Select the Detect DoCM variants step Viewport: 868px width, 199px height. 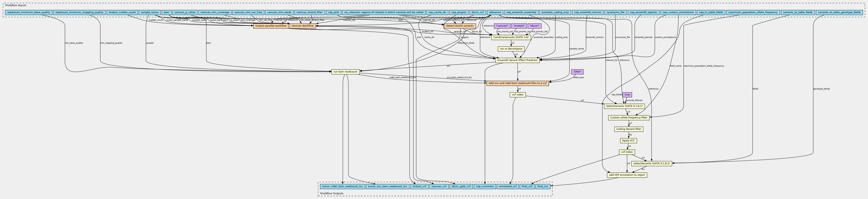(x=460, y=26)
